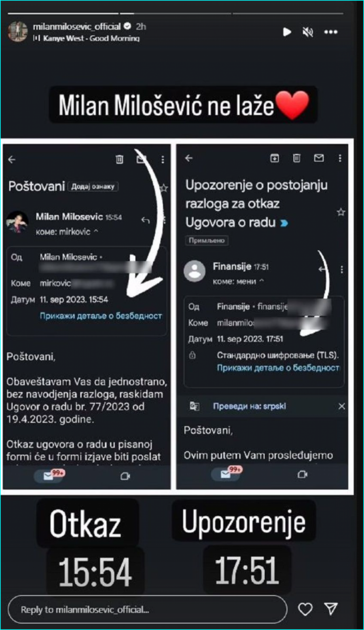This screenshot has height=630, width=364.
Task: Collapse details next to коме: мени
Action: click(261, 281)
